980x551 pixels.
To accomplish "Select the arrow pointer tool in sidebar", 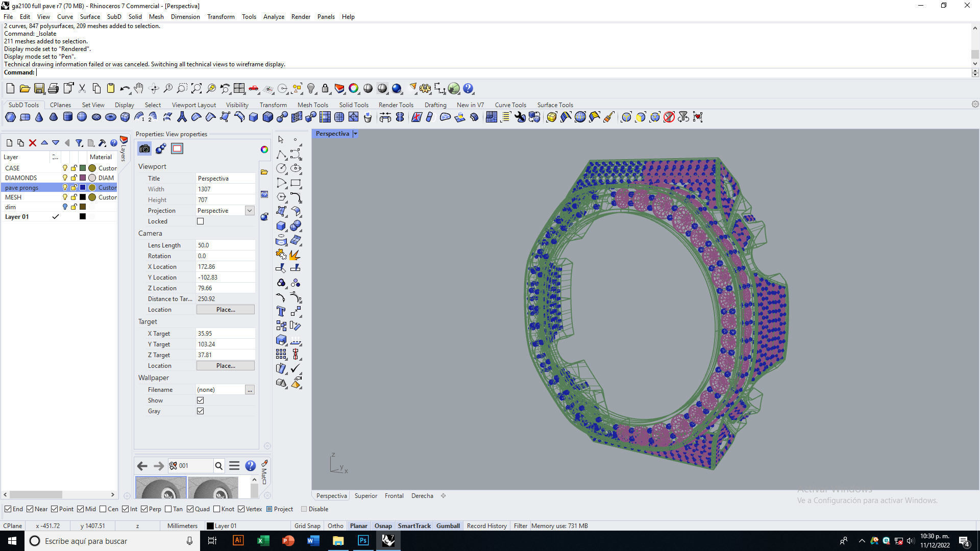I will (x=281, y=140).
